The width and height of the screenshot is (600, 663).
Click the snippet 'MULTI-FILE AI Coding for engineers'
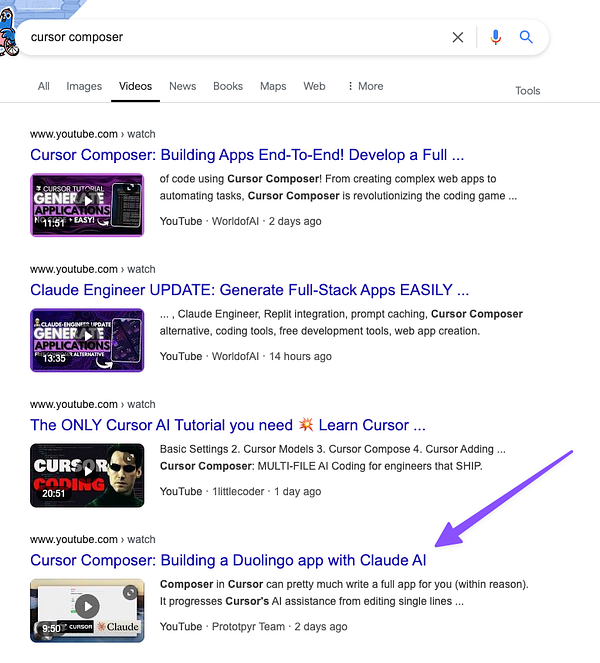click(x=333, y=458)
